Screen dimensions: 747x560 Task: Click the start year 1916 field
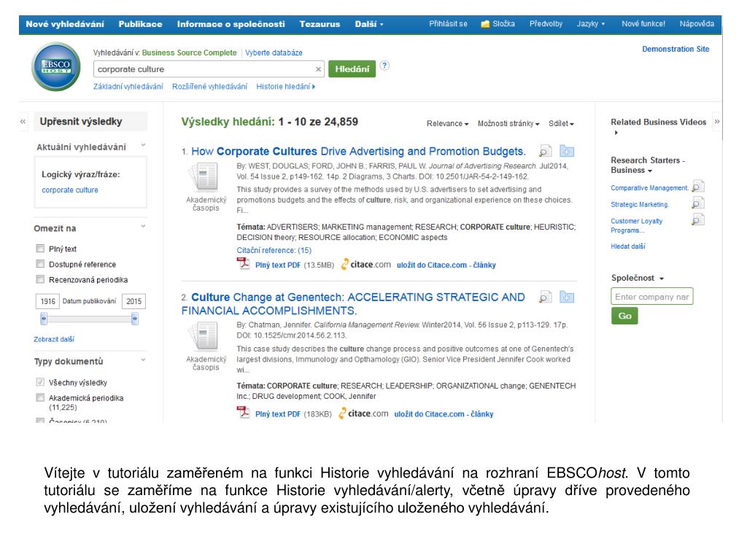click(47, 301)
